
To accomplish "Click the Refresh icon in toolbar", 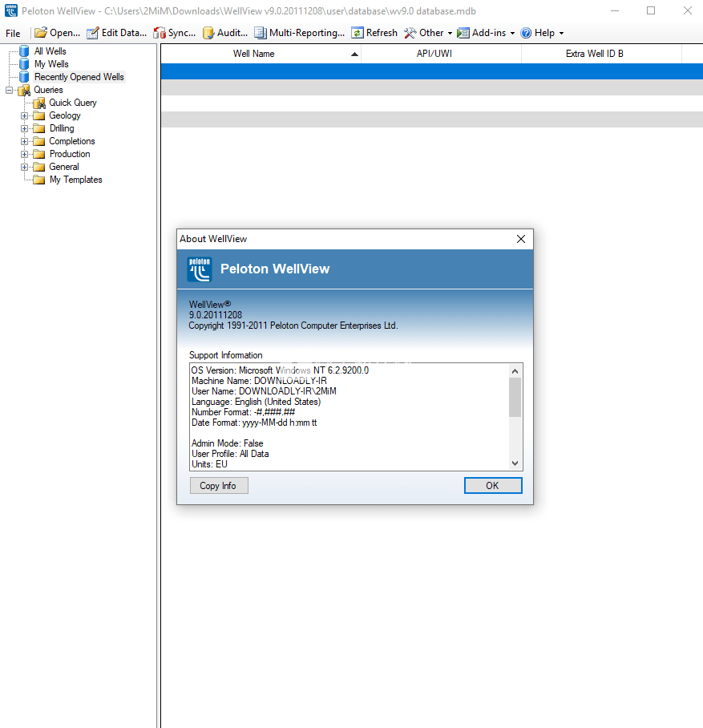I will point(357,33).
